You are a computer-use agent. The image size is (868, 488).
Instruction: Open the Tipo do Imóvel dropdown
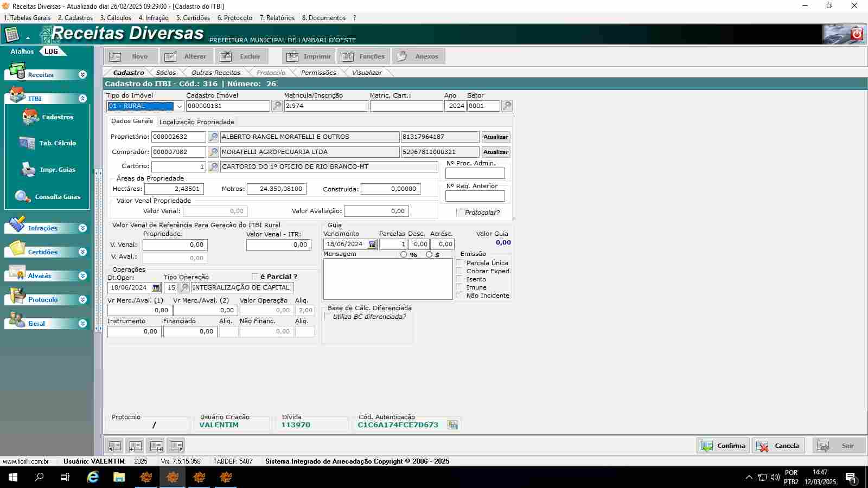click(179, 106)
